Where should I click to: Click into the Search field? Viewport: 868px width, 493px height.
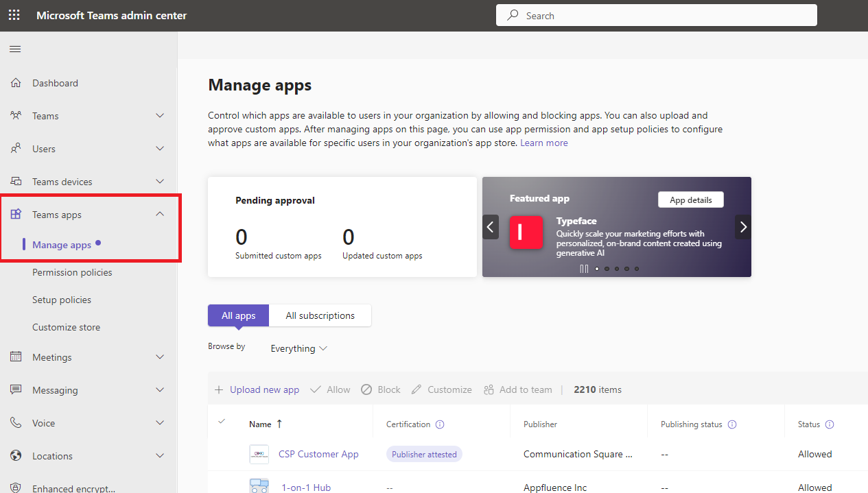[656, 15]
